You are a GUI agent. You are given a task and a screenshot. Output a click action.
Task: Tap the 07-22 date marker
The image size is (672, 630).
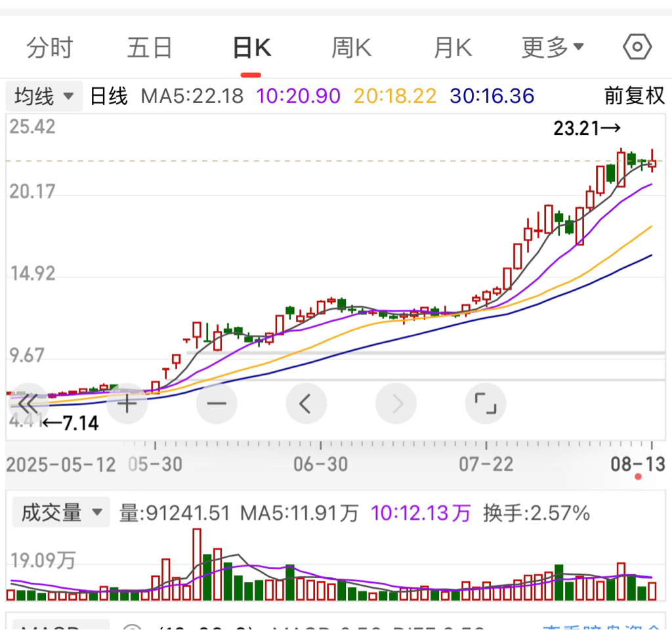(486, 464)
